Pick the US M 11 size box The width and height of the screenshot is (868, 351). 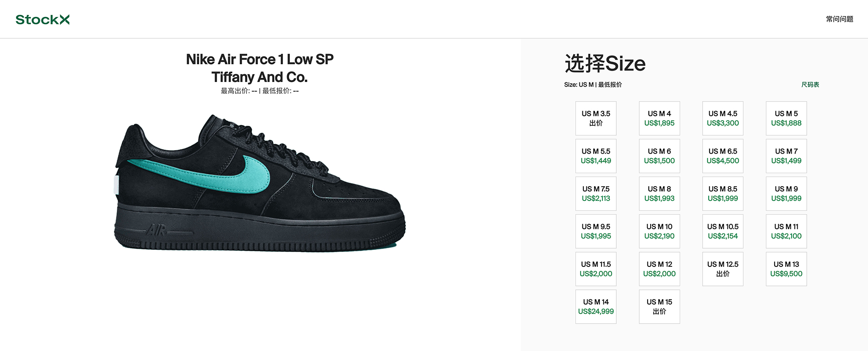click(x=786, y=231)
